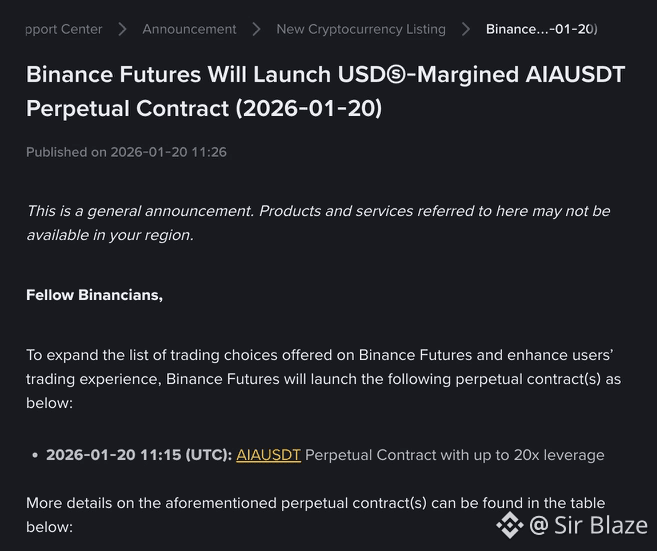Click the paragraph starting To expand the list
The image size is (657, 551).
click(323, 379)
